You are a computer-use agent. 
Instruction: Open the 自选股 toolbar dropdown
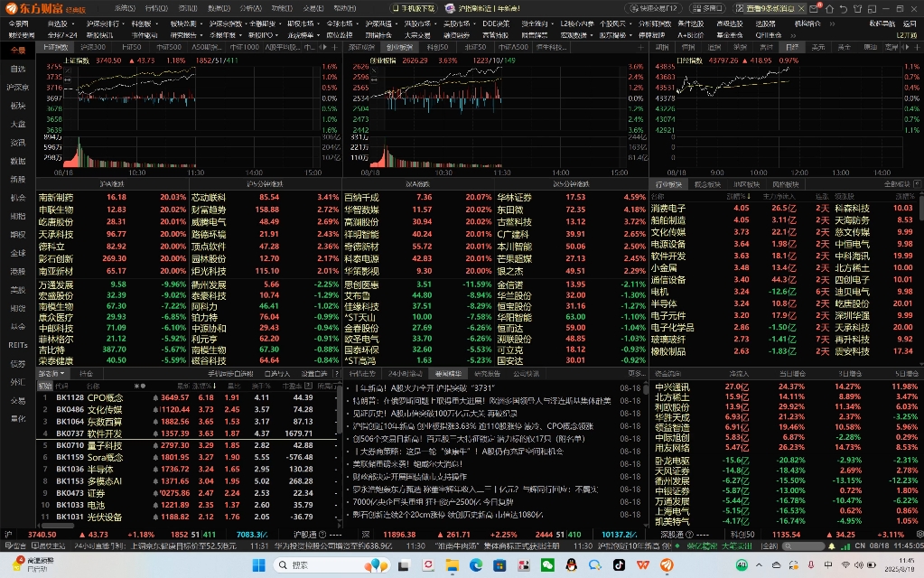click(x=61, y=23)
